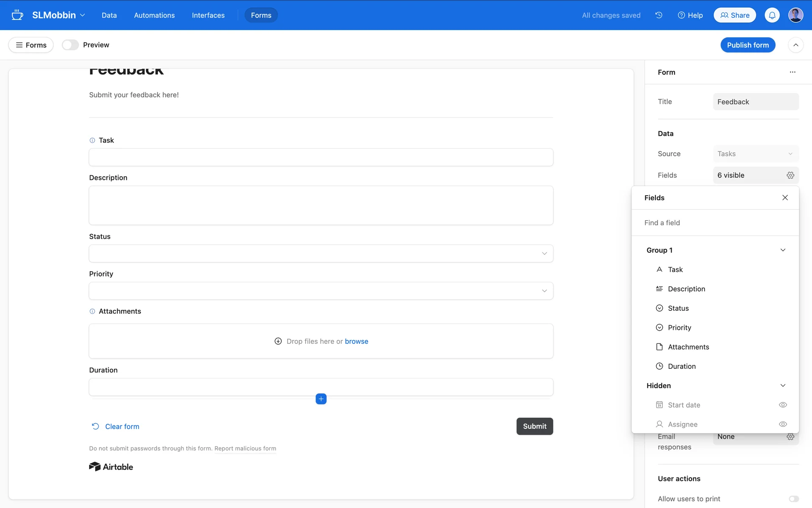Open the Form panel three-dot menu
The height and width of the screenshot is (508, 812).
point(792,72)
